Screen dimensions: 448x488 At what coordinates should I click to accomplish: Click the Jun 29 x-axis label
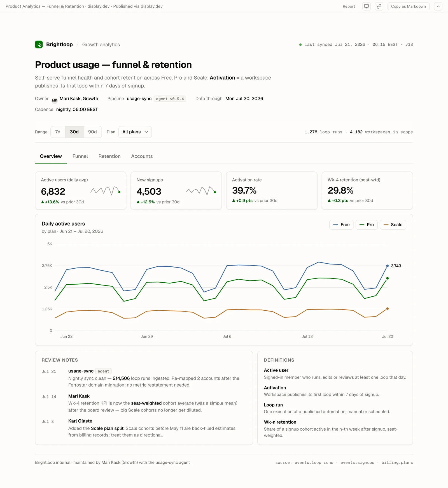pyautogui.click(x=147, y=336)
